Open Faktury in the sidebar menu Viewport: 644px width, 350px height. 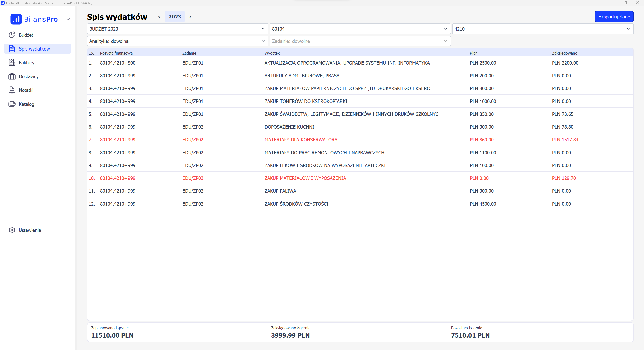pyautogui.click(x=27, y=63)
